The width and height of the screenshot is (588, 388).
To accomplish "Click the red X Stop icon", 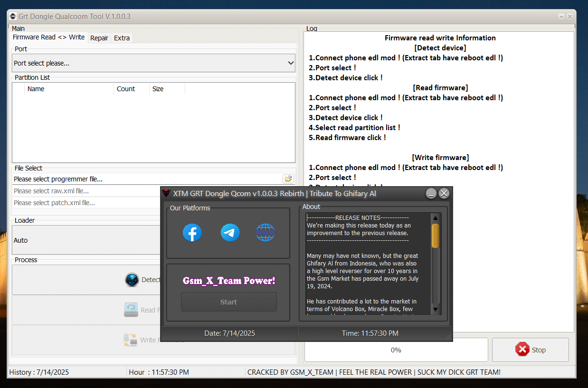I will point(522,350).
